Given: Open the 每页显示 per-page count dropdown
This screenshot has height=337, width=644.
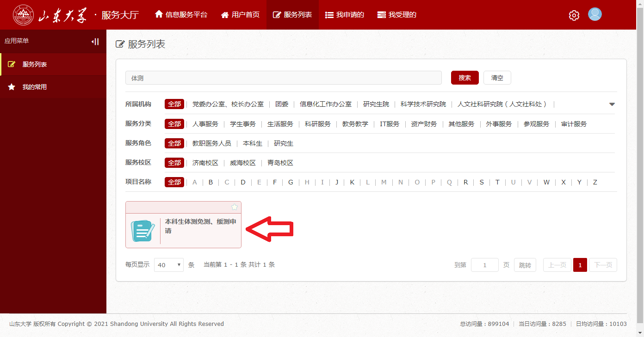Looking at the screenshot, I should [169, 265].
